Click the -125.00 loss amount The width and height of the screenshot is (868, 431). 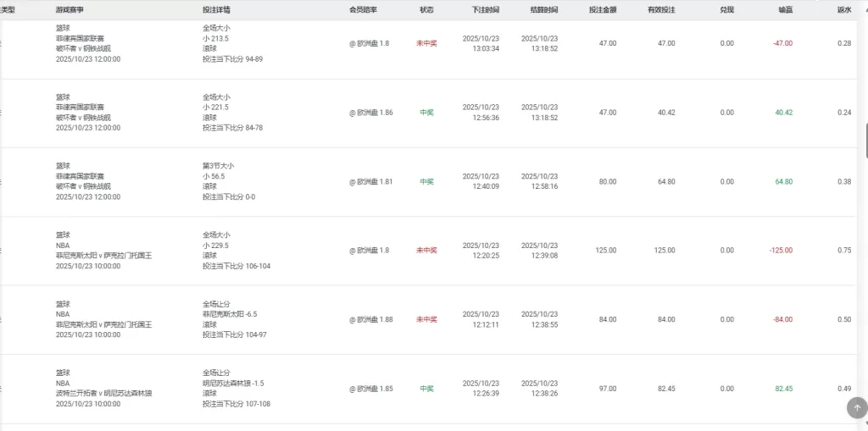pos(781,251)
